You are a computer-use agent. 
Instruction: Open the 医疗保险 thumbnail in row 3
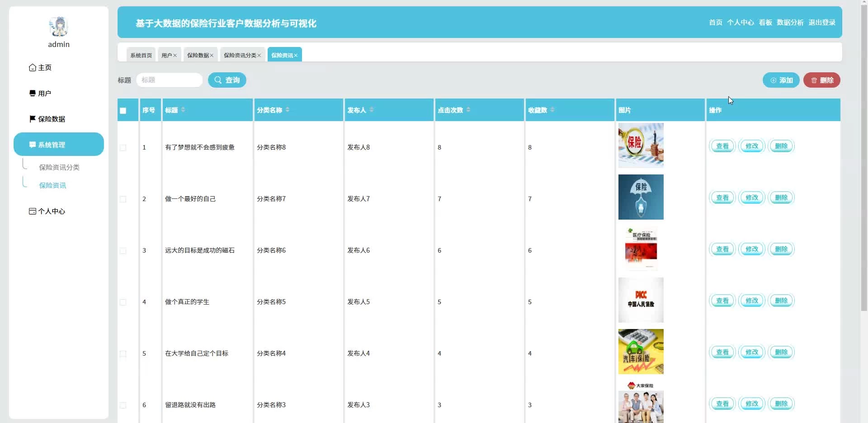[641, 249]
